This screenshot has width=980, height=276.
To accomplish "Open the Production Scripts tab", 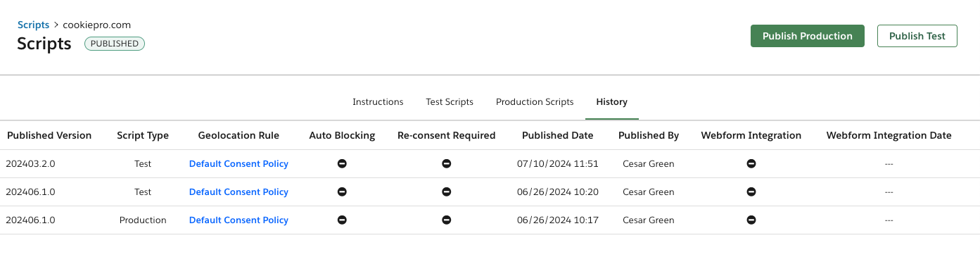I will click(x=535, y=101).
